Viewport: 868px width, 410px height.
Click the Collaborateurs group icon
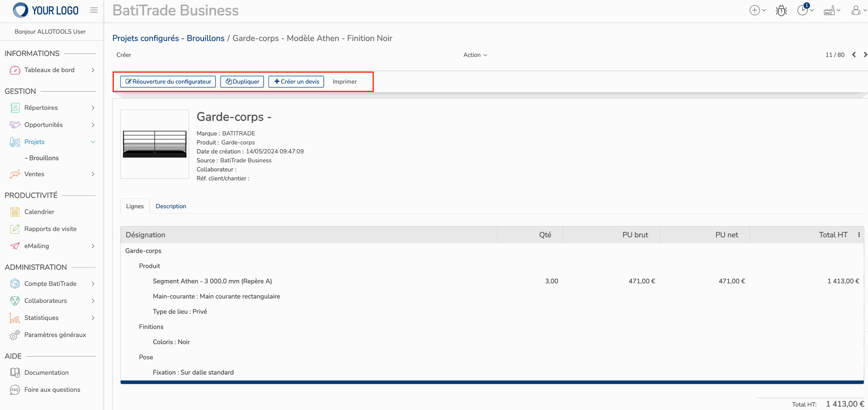point(15,301)
